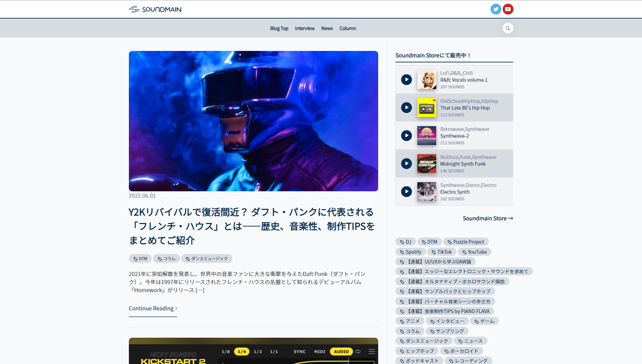Filter by the DJ sidebar tag
The width and height of the screenshot is (642, 364).
click(406, 242)
